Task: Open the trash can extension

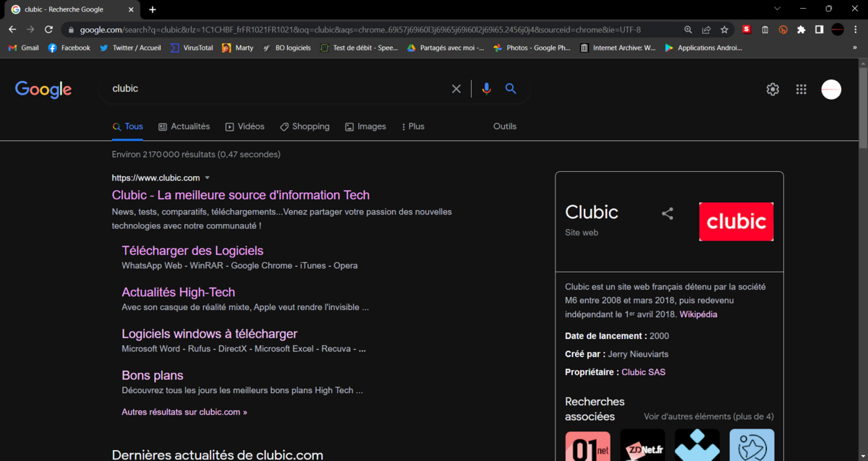Action: 765,30
